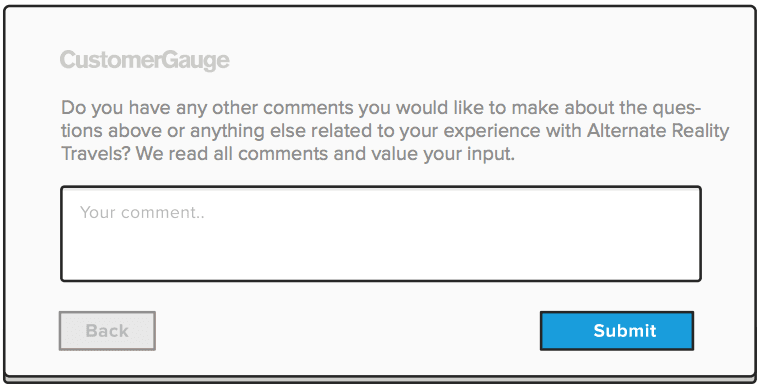Click the blue Submit button
The width and height of the screenshot is (765, 391).
(x=617, y=331)
